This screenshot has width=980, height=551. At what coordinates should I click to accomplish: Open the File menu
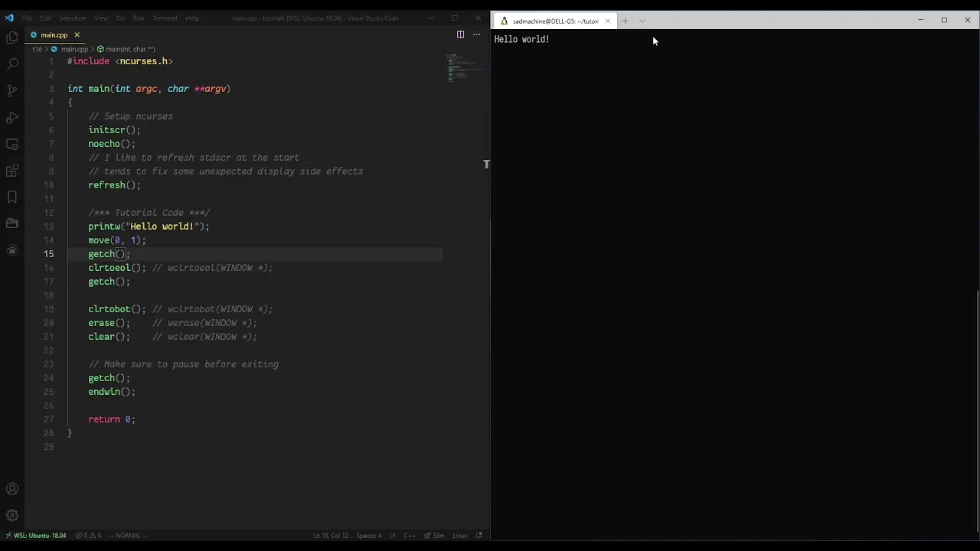(27, 18)
